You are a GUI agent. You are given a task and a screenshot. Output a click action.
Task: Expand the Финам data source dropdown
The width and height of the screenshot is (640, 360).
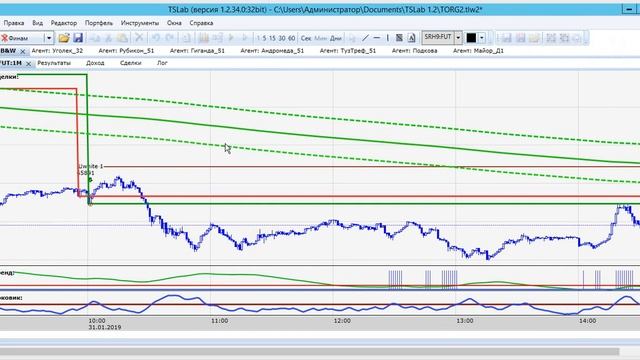49,38
